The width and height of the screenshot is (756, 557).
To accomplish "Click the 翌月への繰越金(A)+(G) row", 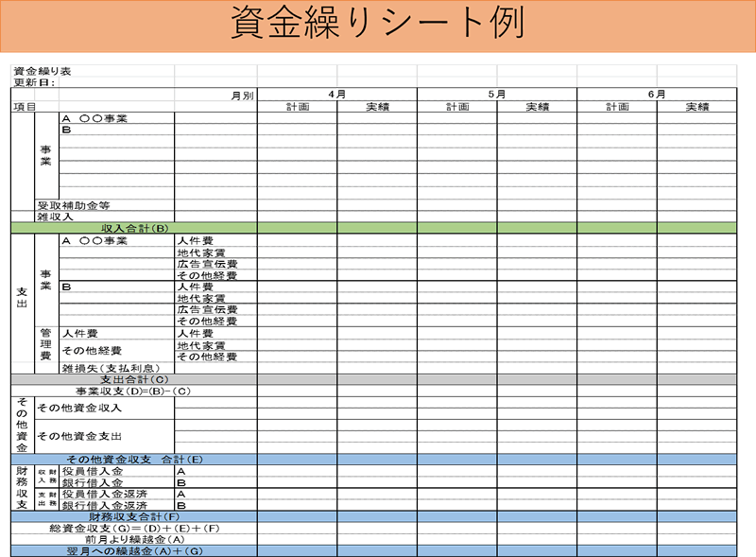I will click(134, 550).
